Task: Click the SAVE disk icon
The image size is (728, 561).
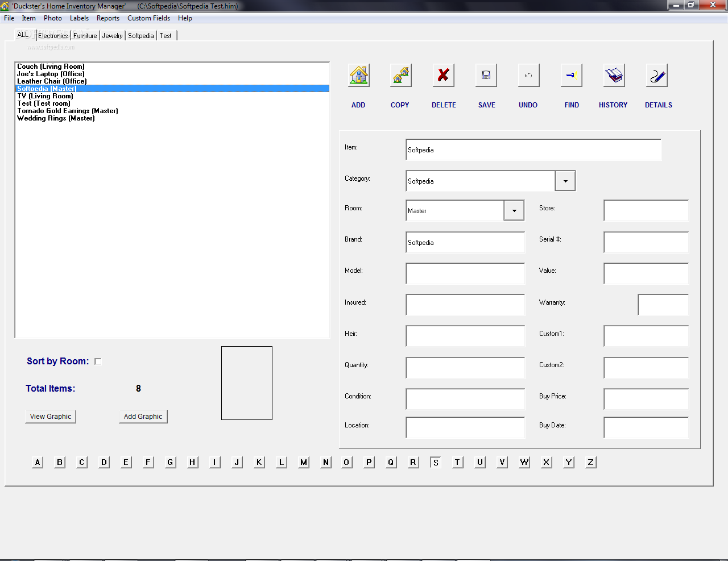Action: (x=486, y=75)
